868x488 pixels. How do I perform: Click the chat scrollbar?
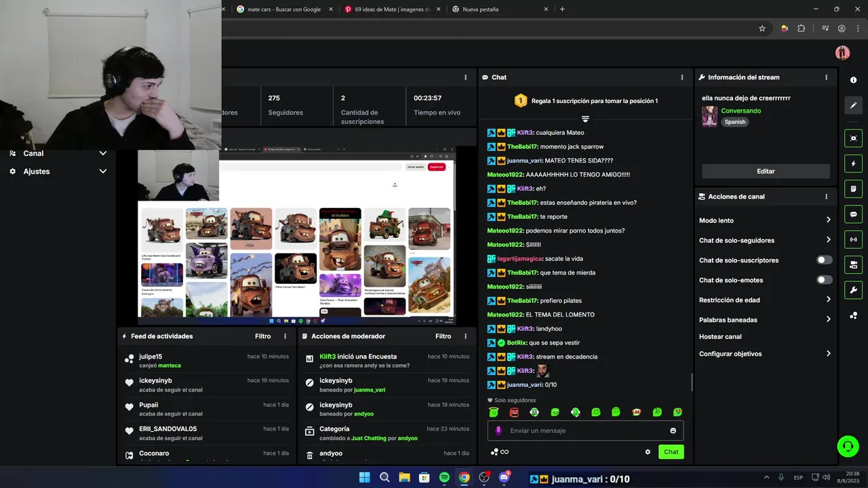pos(692,382)
